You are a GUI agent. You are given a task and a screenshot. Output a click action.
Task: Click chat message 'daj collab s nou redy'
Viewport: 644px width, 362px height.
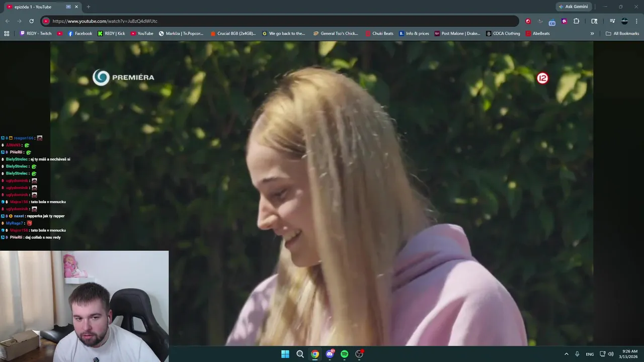point(43,237)
